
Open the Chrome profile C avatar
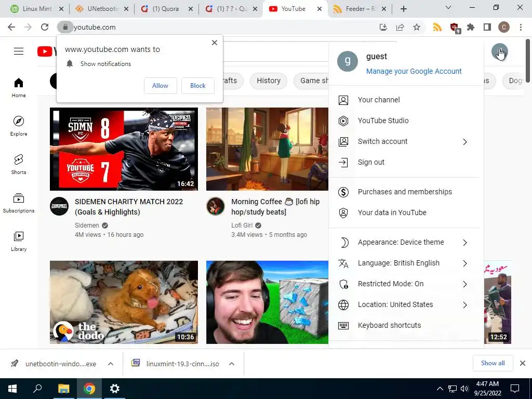tap(504, 27)
